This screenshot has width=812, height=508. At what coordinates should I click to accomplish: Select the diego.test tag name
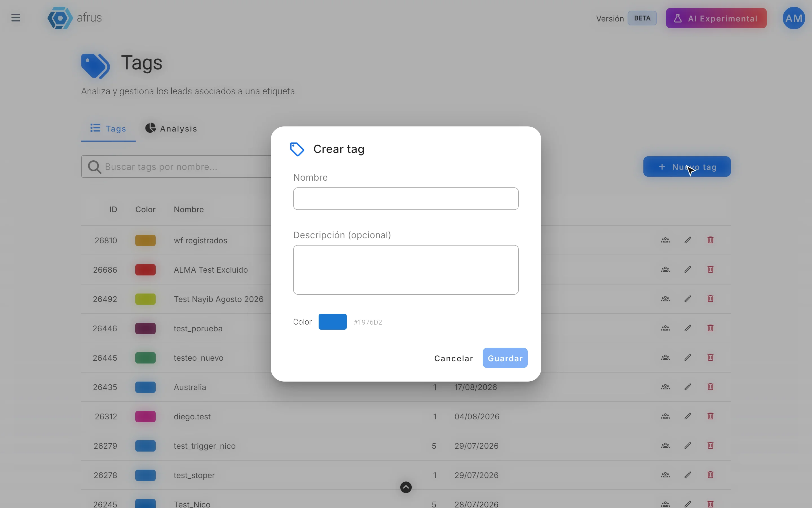pyautogui.click(x=192, y=416)
